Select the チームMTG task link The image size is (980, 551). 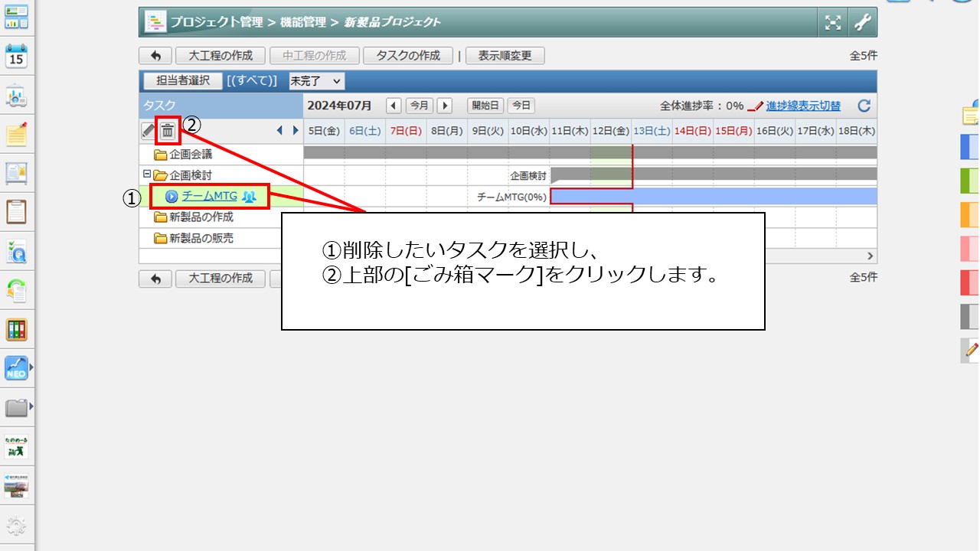[x=209, y=196]
